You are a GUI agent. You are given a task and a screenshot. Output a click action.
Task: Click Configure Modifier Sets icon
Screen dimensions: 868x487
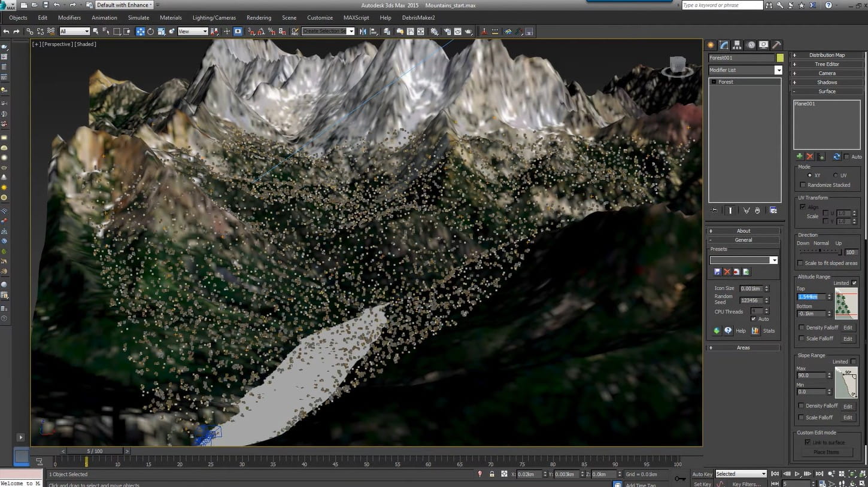click(x=773, y=211)
